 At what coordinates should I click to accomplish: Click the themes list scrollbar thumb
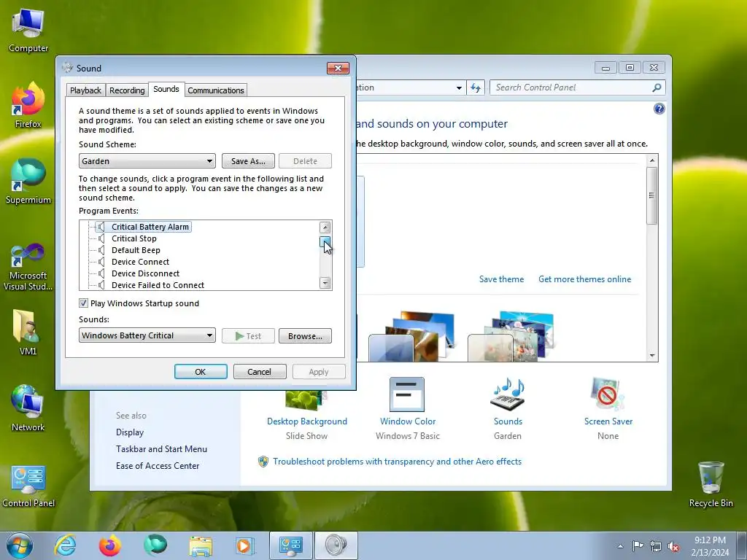coord(652,195)
